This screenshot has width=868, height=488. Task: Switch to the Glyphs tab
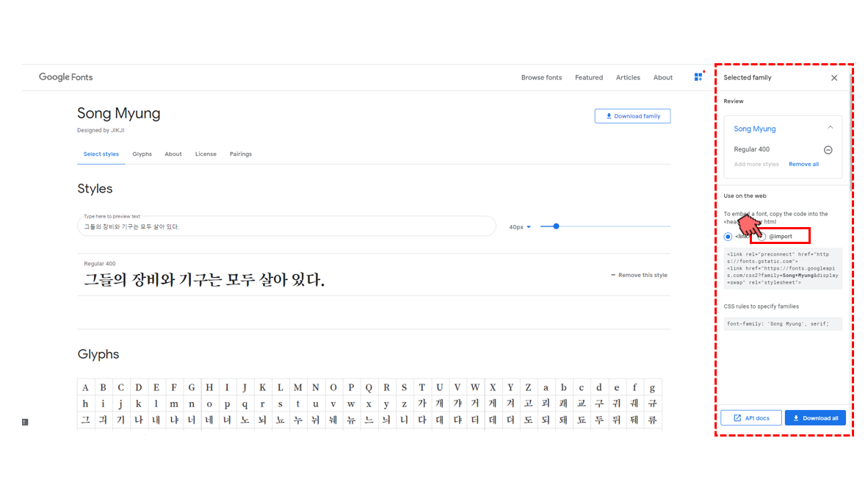tap(142, 154)
